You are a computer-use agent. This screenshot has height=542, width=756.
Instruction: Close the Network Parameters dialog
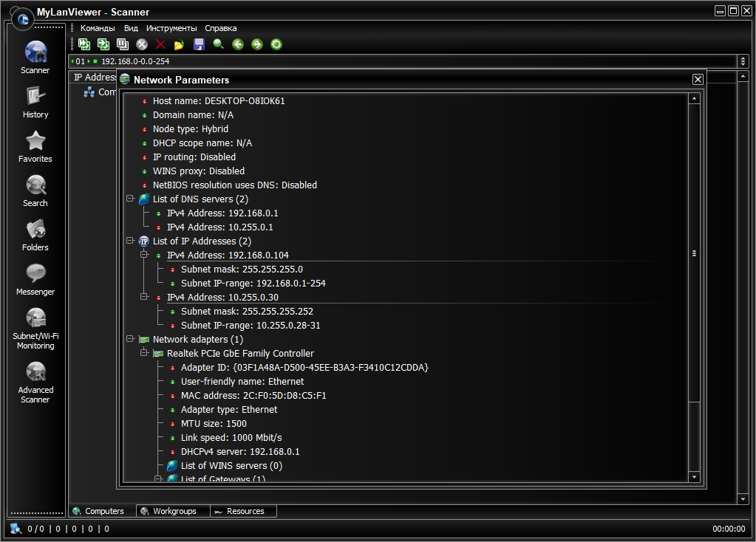pos(697,80)
